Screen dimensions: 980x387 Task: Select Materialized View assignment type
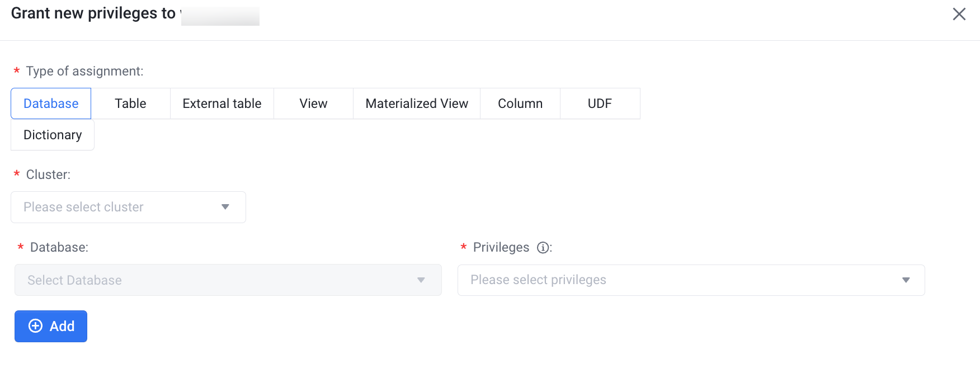point(417,103)
